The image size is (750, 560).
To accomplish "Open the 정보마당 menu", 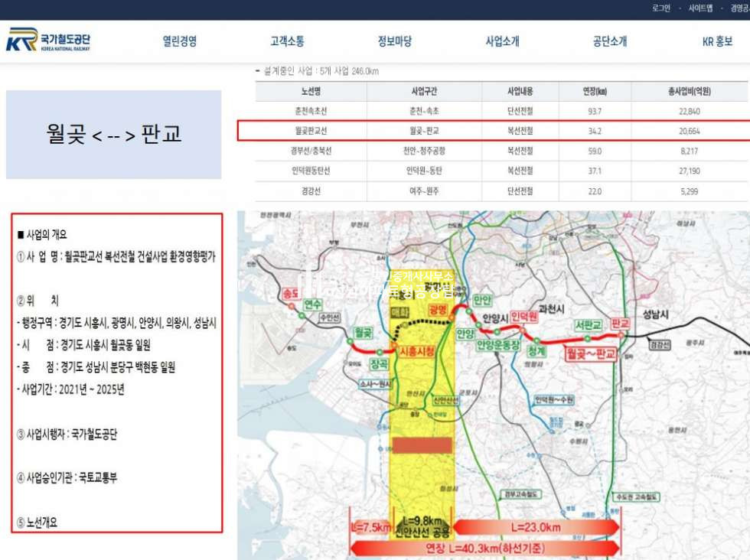I will coord(395,41).
